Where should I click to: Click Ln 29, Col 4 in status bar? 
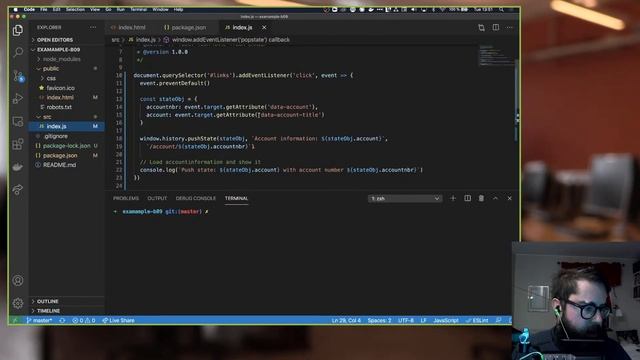pos(346,320)
